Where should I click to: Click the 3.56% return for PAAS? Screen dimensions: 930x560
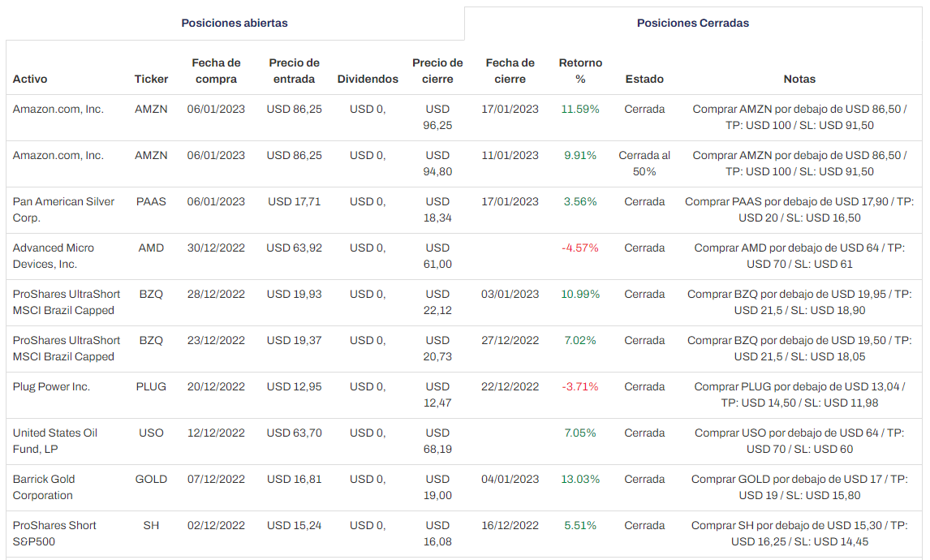[x=581, y=202]
